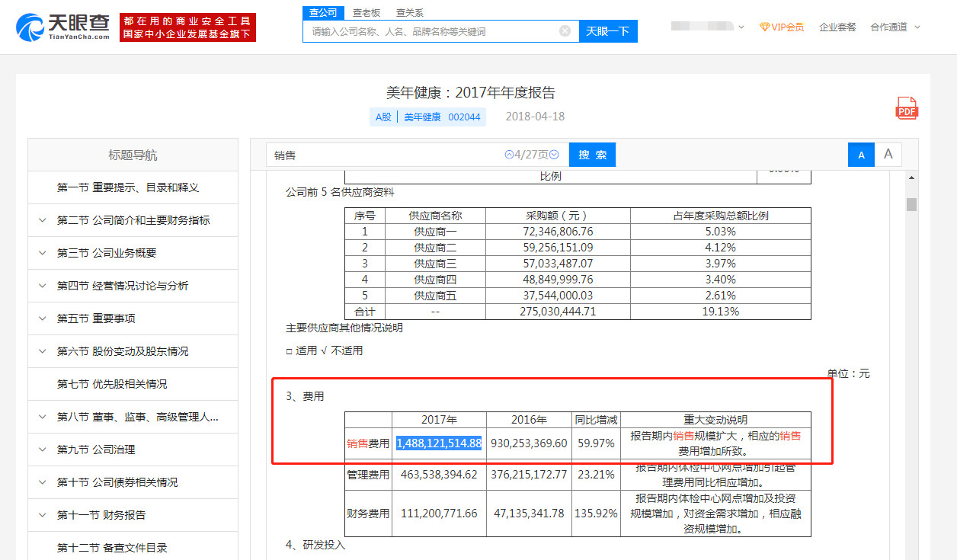Image resolution: width=957 pixels, height=560 pixels.
Task: Open the VIP会员 link
Action: (x=782, y=27)
